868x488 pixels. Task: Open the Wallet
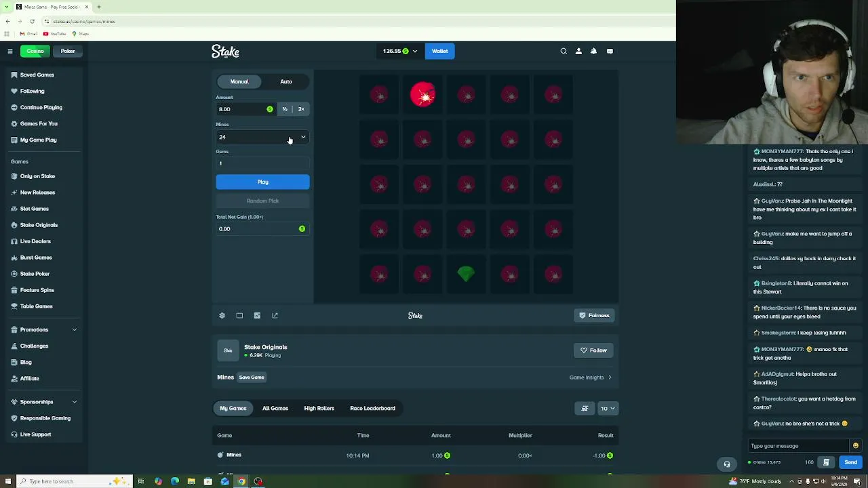click(439, 51)
